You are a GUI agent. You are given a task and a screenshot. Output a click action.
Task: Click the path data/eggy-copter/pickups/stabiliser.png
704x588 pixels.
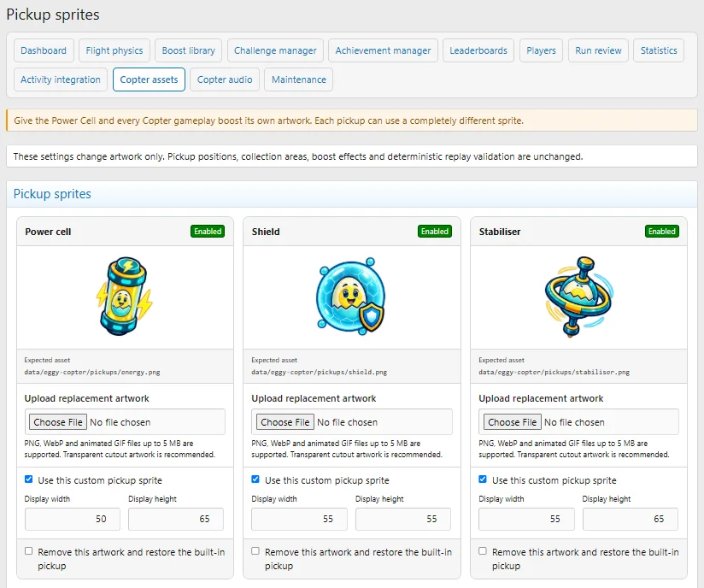pos(554,372)
